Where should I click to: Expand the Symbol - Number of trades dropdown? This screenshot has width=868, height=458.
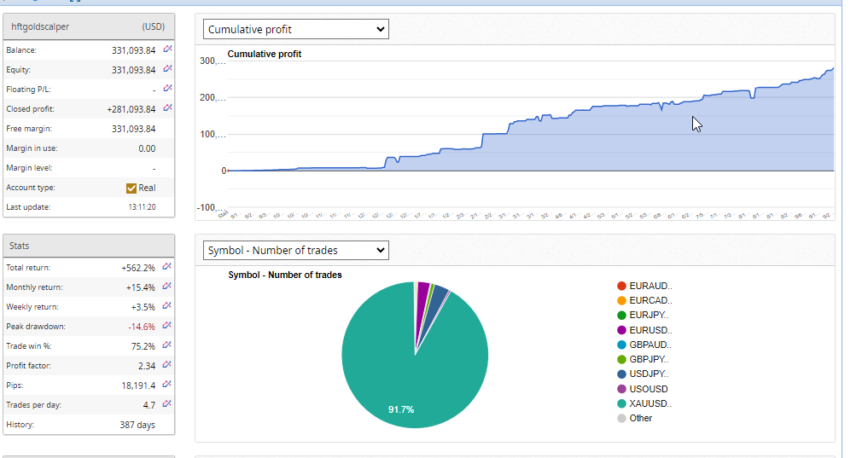pos(296,251)
